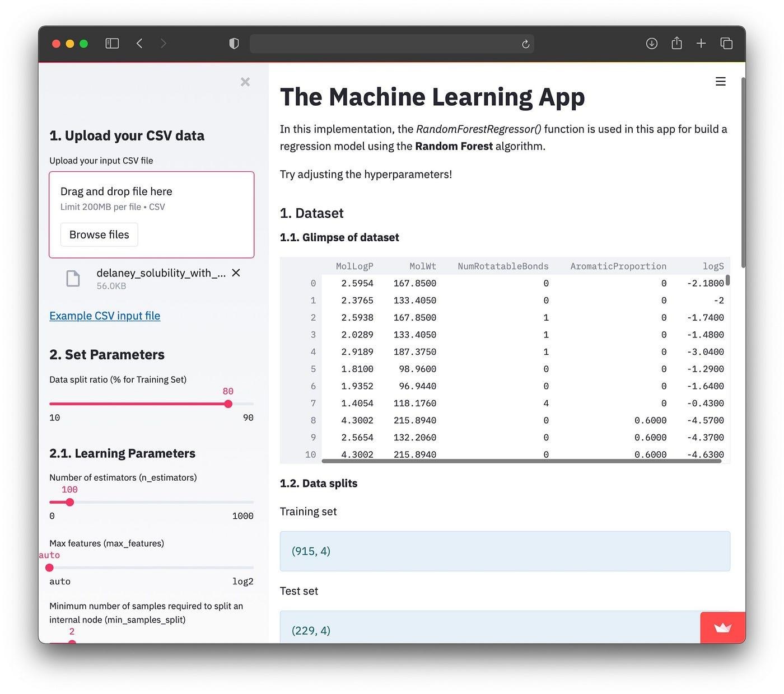Click the log2 slider end label
The image size is (784, 694).
pyautogui.click(x=242, y=582)
